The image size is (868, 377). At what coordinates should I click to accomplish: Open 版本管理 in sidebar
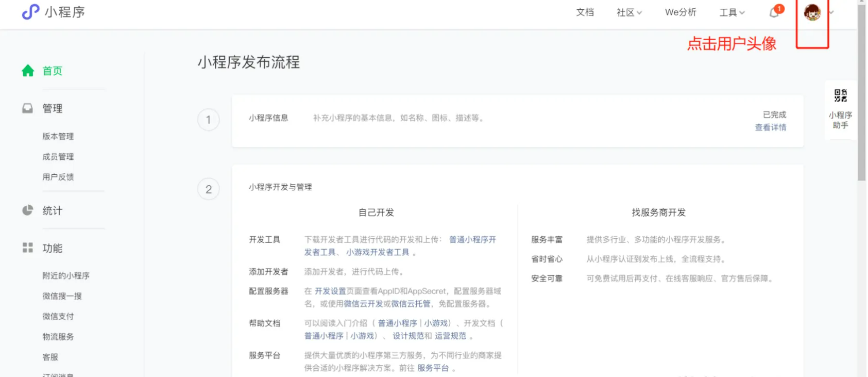click(x=58, y=136)
